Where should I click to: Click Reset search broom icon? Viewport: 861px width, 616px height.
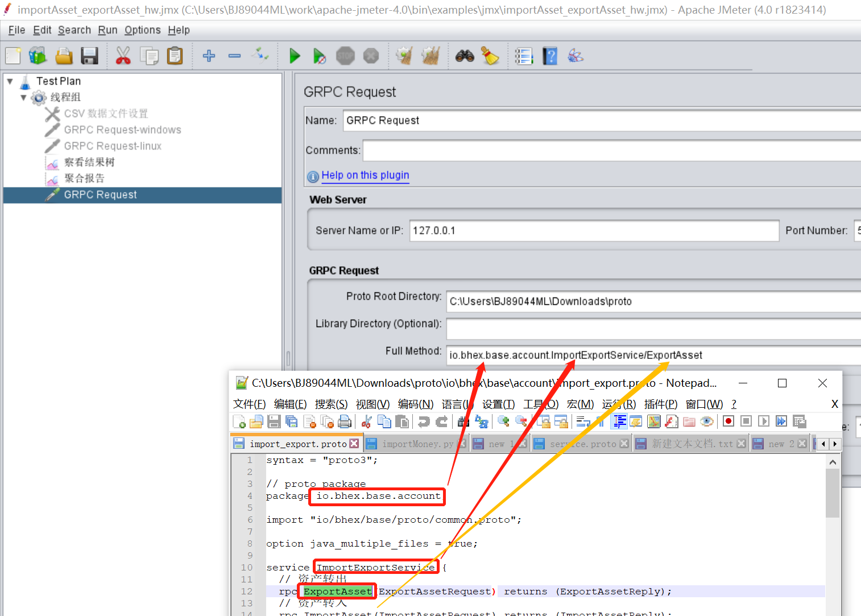490,56
